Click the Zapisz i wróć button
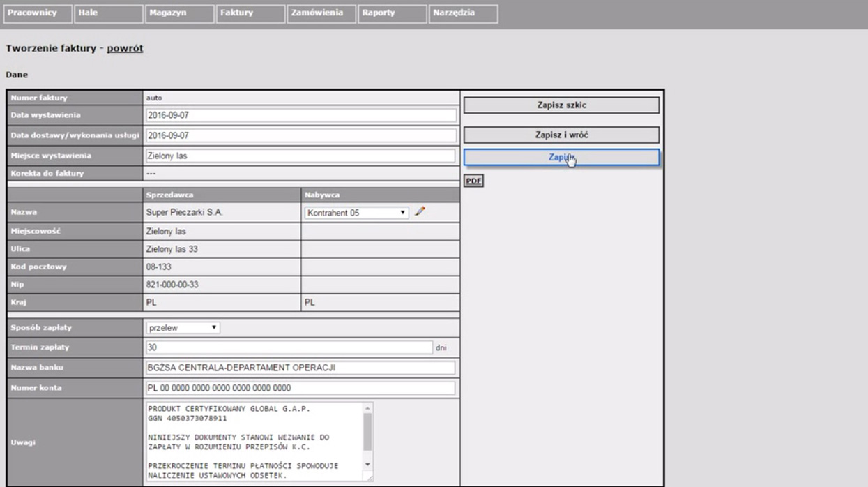This screenshot has height=487, width=868. [561, 135]
